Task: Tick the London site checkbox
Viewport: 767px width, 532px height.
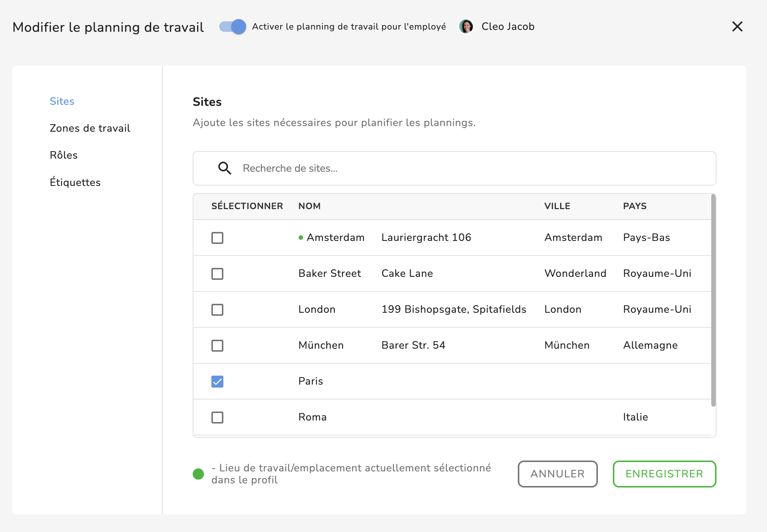Action: tap(217, 310)
